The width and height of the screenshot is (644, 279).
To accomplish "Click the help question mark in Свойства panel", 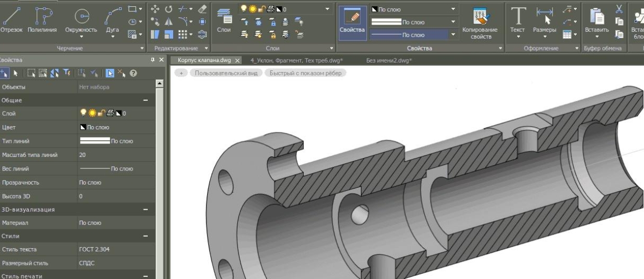I will pyautogui.click(x=134, y=74).
